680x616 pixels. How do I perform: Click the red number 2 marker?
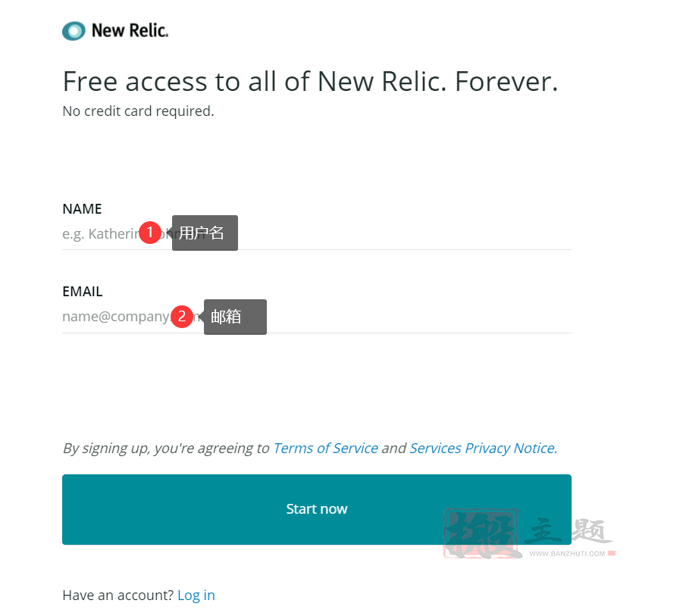(182, 317)
